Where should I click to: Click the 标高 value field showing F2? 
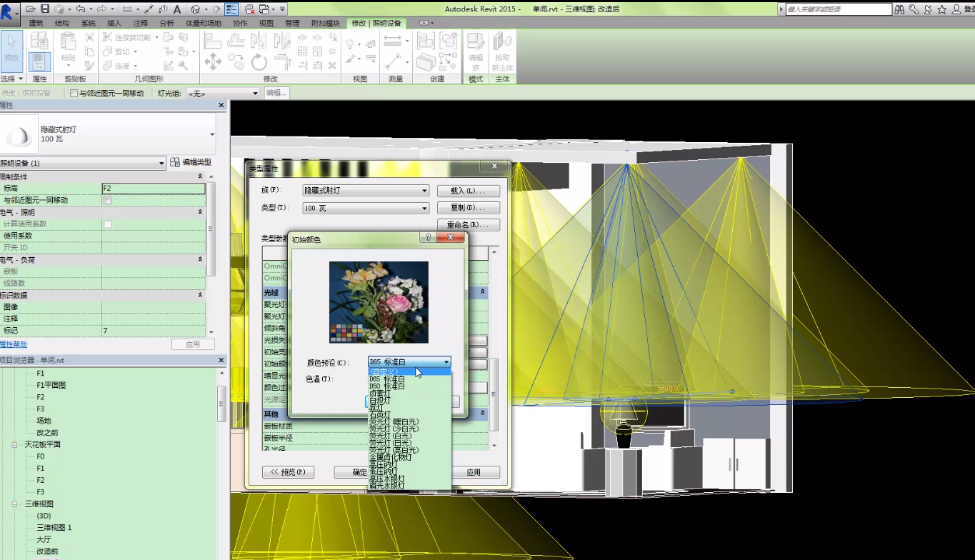coord(154,189)
